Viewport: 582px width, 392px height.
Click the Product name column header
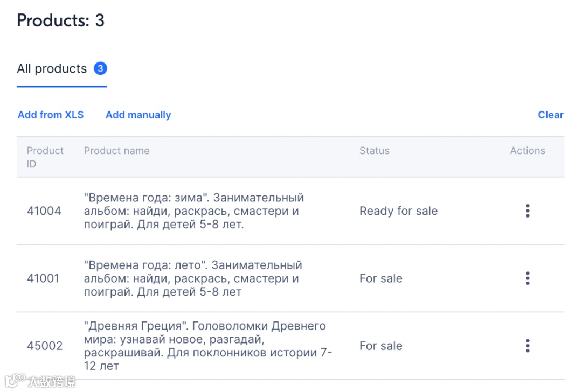[116, 151]
